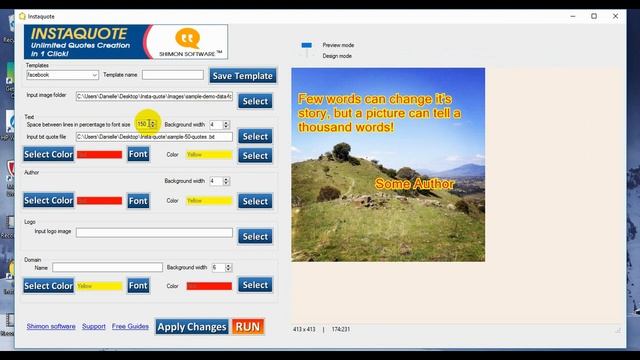The height and width of the screenshot is (360, 640).
Task: Click the "Design mode" label
Action: [x=337, y=56]
